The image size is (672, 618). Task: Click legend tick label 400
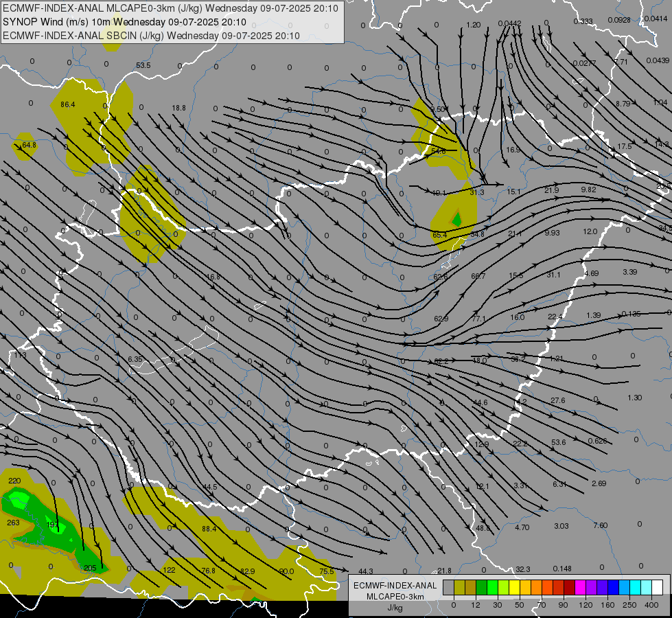tap(651, 605)
